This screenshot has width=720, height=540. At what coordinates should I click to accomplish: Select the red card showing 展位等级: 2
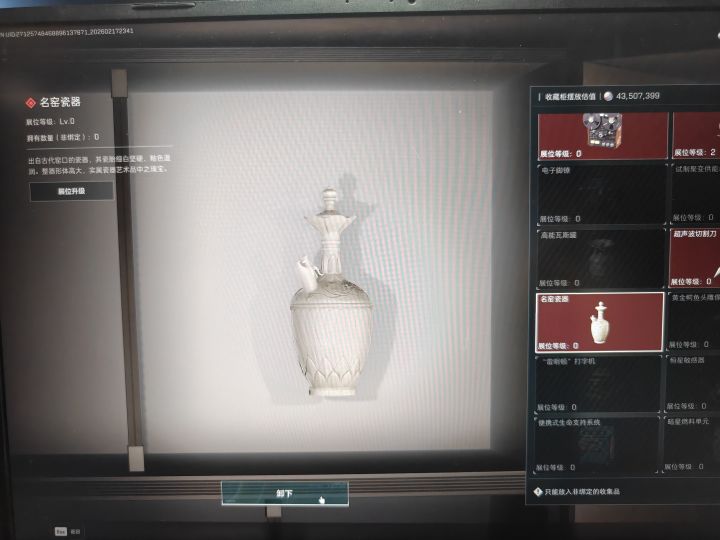696,135
